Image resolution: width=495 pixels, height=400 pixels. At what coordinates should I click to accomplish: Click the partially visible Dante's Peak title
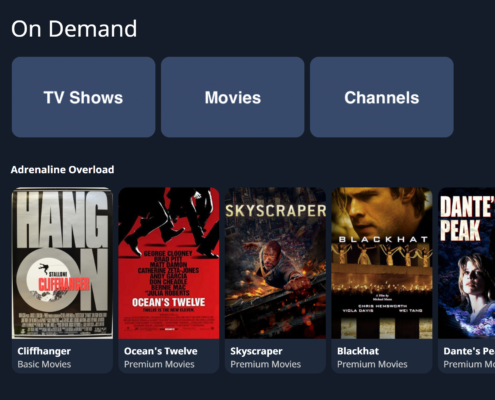point(469,351)
